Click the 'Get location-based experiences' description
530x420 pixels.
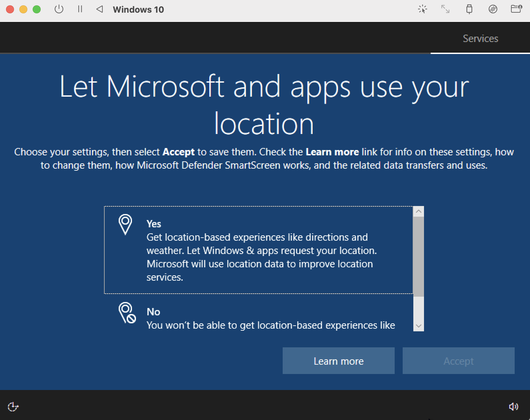coord(262,257)
